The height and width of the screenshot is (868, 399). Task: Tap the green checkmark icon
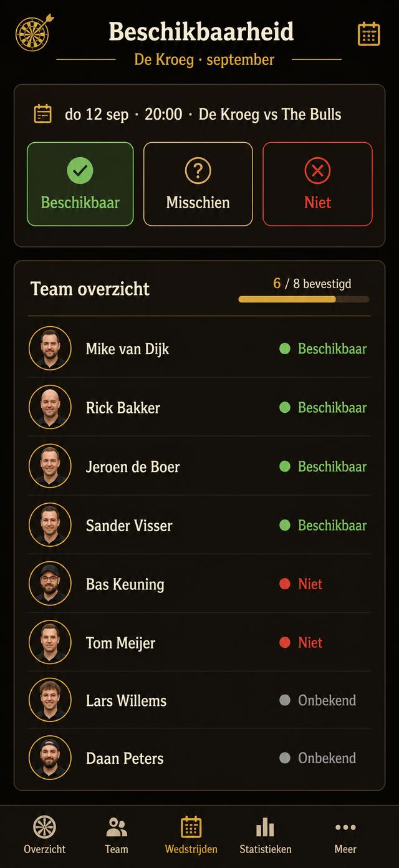80,170
